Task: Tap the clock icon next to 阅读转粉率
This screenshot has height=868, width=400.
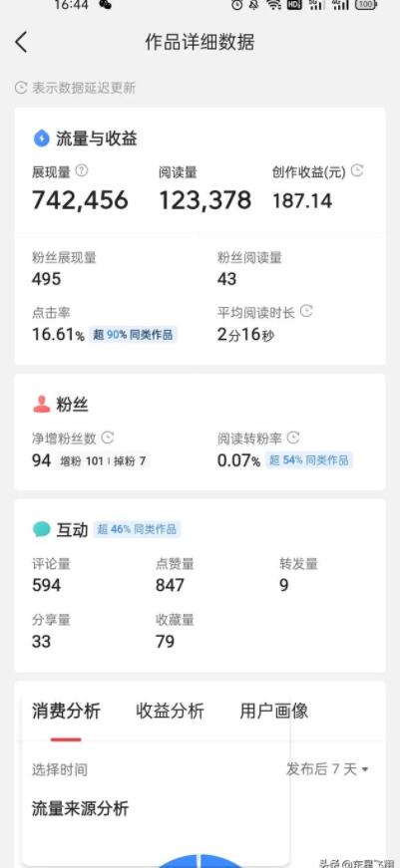Action: click(x=293, y=437)
